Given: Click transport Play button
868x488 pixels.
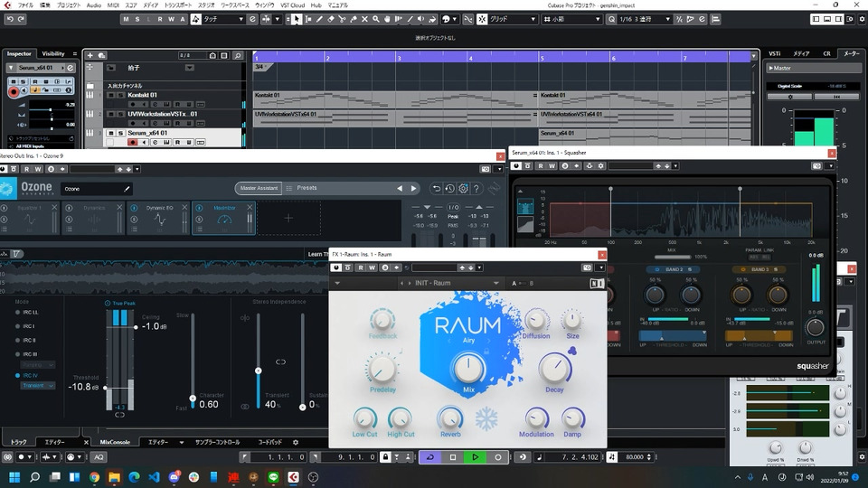Looking at the screenshot, I should click(x=475, y=457).
